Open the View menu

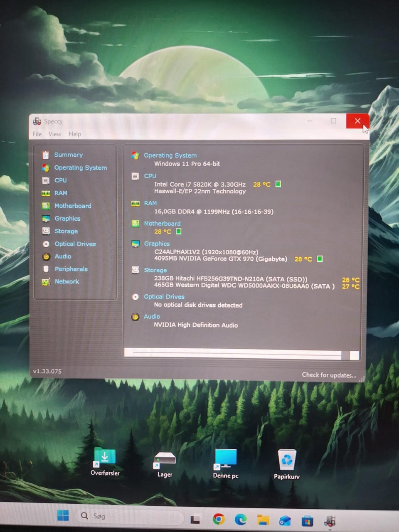[55, 134]
